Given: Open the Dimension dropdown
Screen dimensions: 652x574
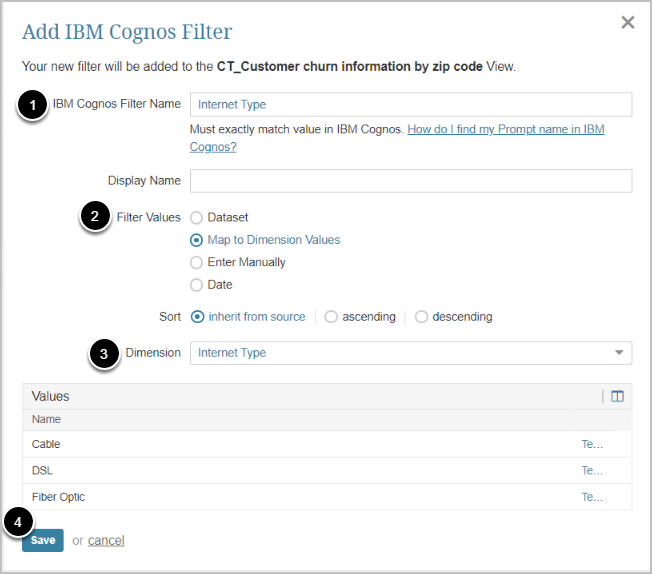Looking at the screenshot, I should [410, 353].
